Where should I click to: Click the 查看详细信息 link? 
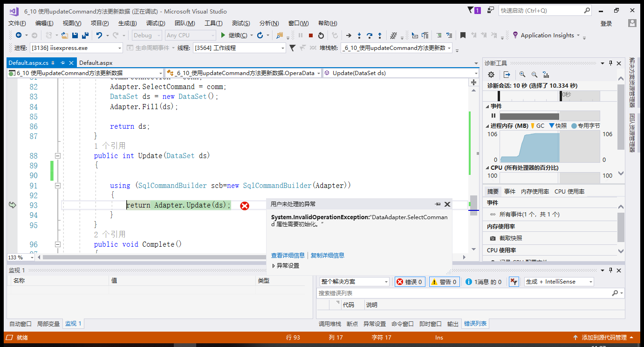288,256
